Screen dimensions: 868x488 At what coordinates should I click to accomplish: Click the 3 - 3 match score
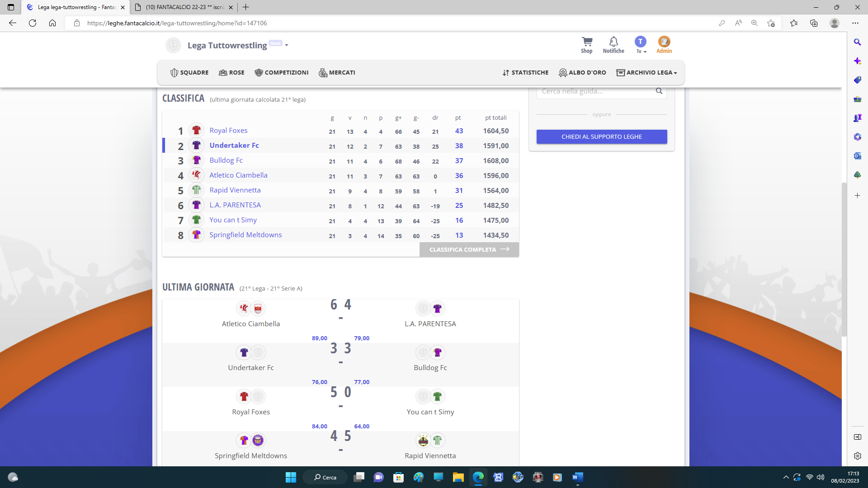(340, 353)
